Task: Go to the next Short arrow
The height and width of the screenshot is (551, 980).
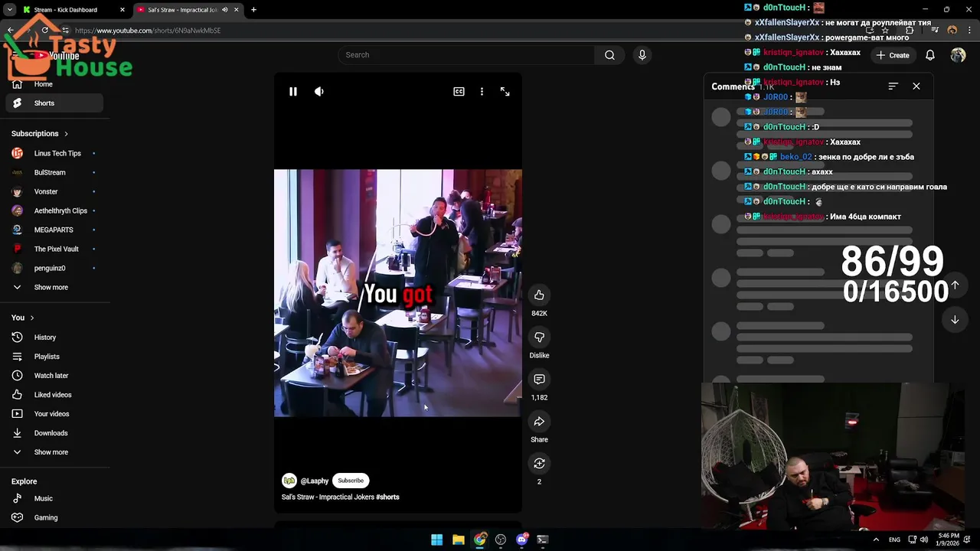Action: tap(955, 320)
